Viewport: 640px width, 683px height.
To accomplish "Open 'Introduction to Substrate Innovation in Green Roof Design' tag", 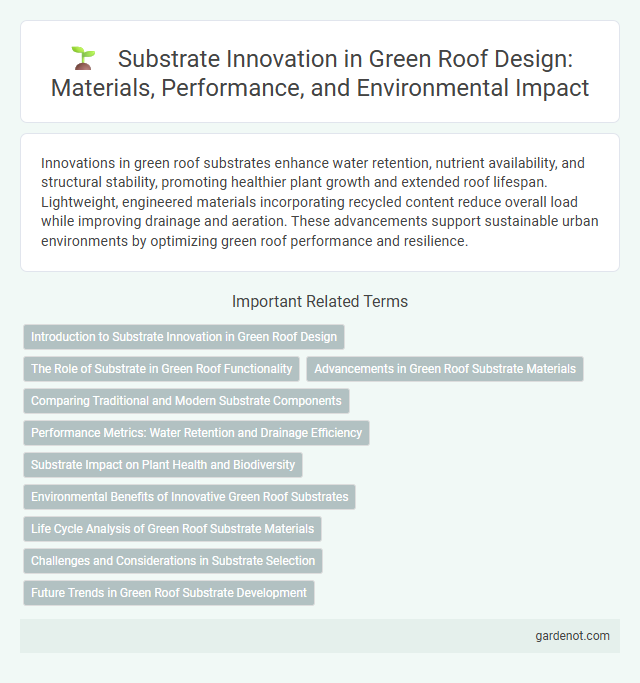I will pyautogui.click(x=184, y=337).
